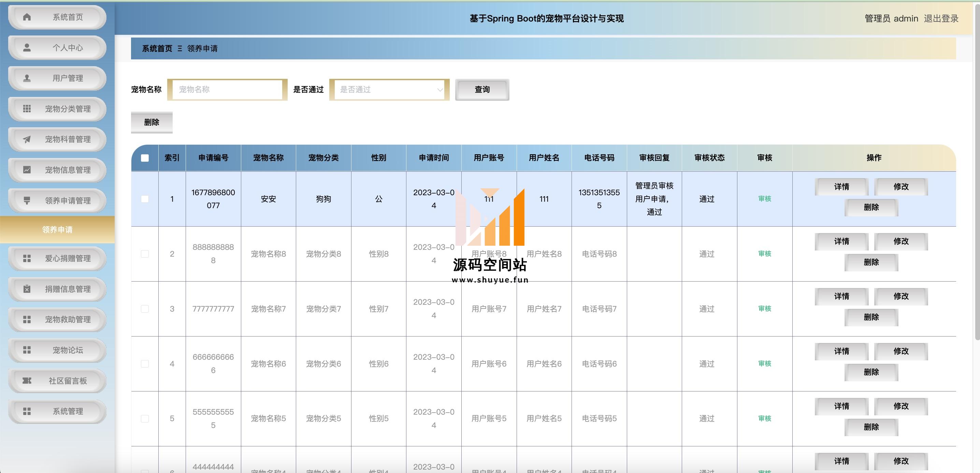Click the user icon beside 用户管理
This screenshot has width=980, height=473.
coord(27,78)
